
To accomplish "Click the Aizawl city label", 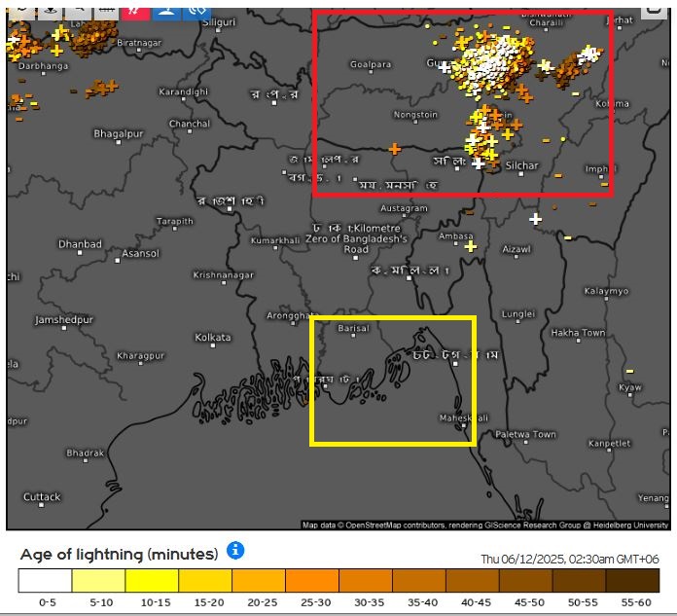I will point(517,249).
